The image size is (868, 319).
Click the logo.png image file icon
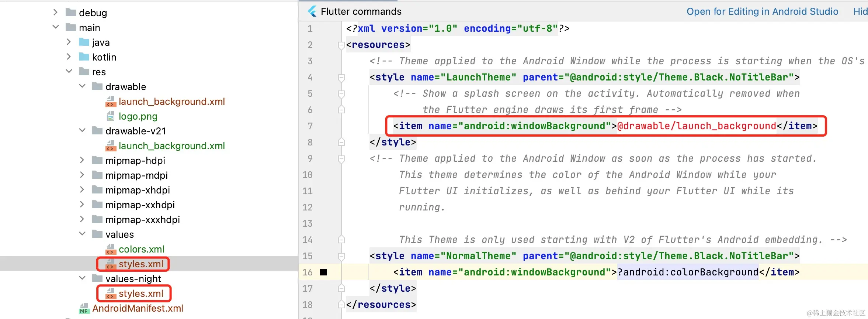click(111, 117)
